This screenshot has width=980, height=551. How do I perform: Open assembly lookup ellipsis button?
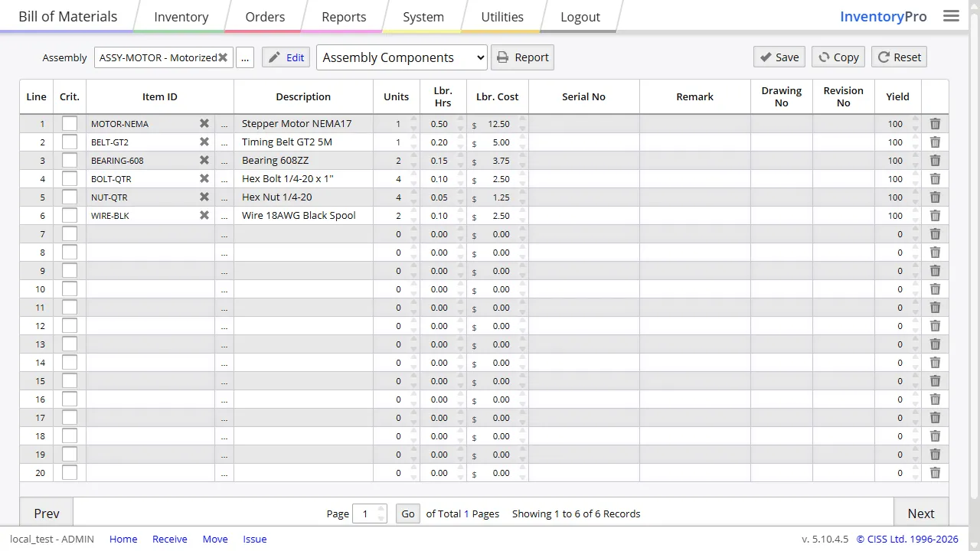click(x=245, y=57)
